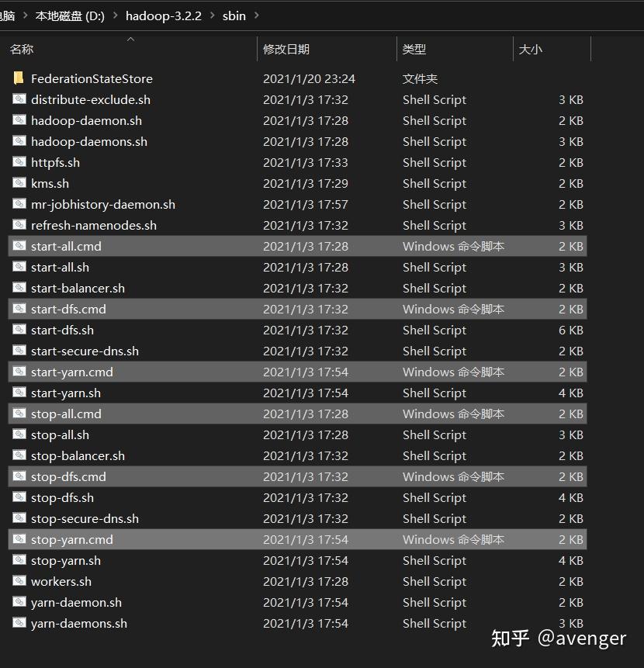
Task: Click the shell script icon for workers.sh
Action: click(19, 581)
